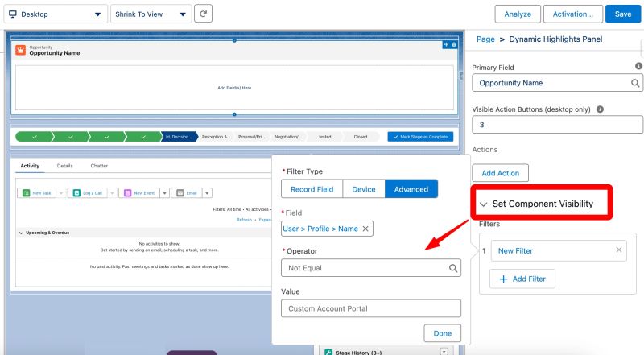Click the Opportunity crown icon
The height and width of the screenshot is (355, 644).
(x=20, y=50)
